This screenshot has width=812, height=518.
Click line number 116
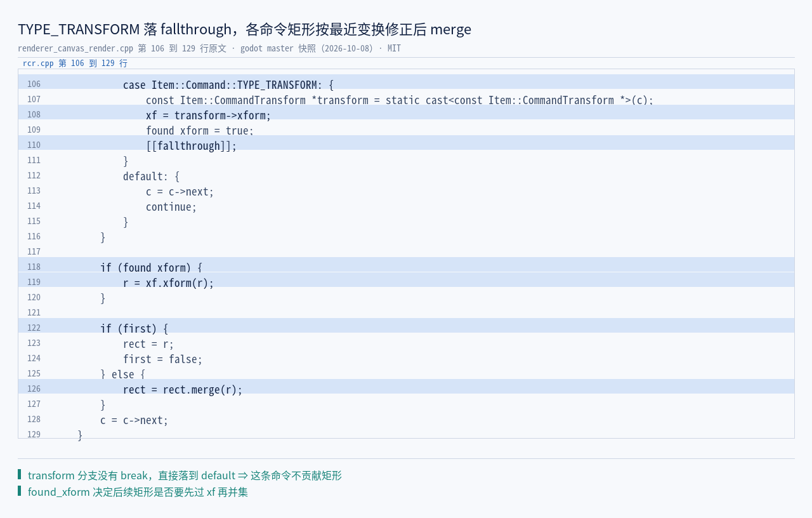pos(34,237)
